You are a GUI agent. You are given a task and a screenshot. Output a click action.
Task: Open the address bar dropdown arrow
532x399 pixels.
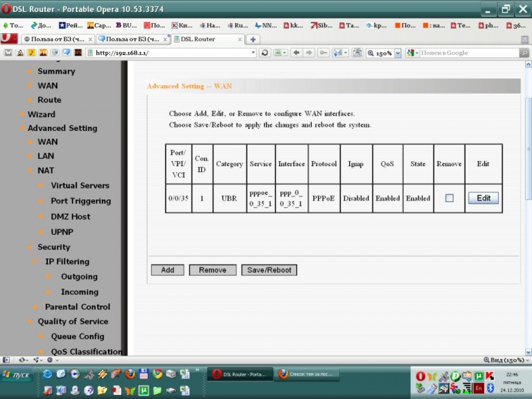pyautogui.click(x=253, y=53)
